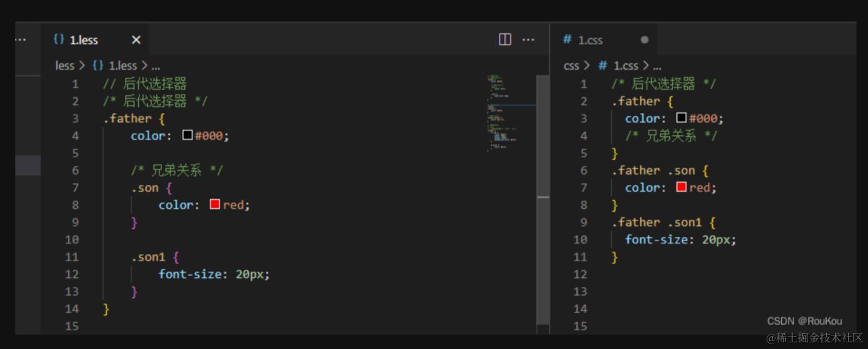The width and height of the screenshot is (868, 349).
Task: Click the unsaved dot on 1.css tab
Action: (x=644, y=40)
